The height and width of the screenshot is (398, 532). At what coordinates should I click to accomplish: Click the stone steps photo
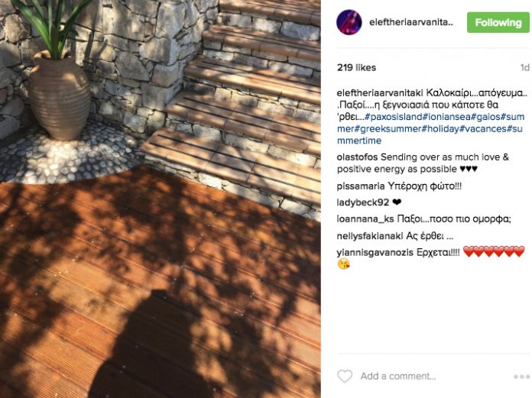tap(161, 199)
